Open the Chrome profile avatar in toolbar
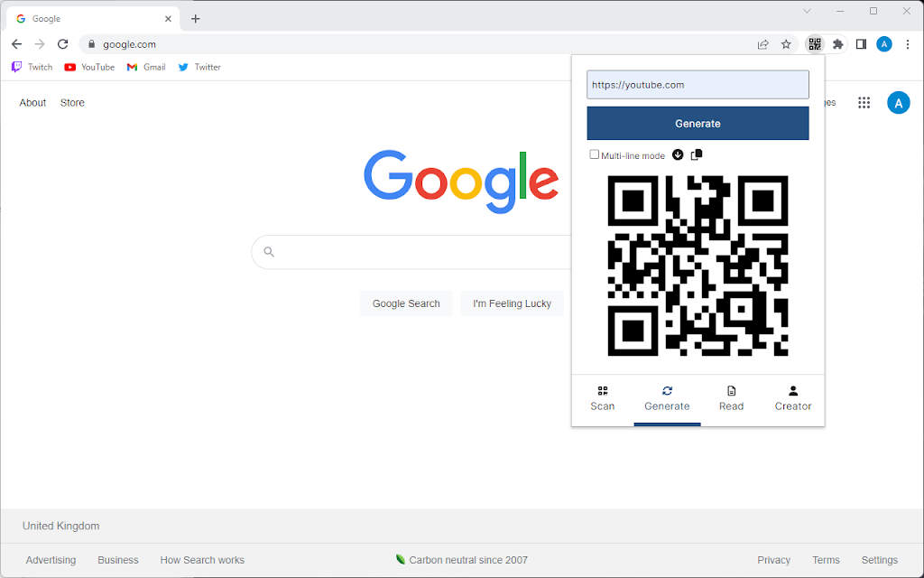 pos(884,44)
